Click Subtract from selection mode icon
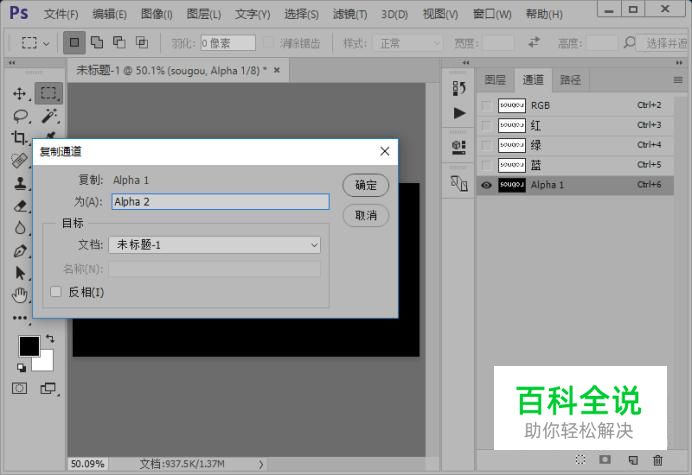The width and height of the screenshot is (692, 475). pos(119,42)
